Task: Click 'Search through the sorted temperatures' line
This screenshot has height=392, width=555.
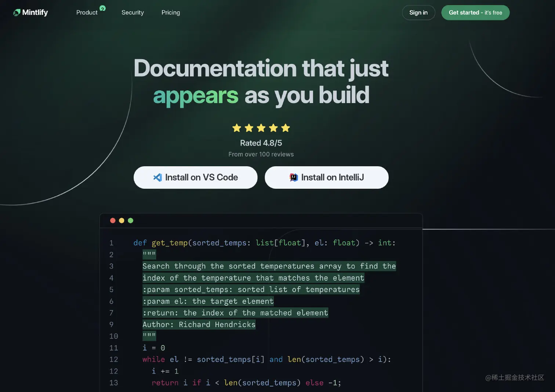Action: coord(269,266)
